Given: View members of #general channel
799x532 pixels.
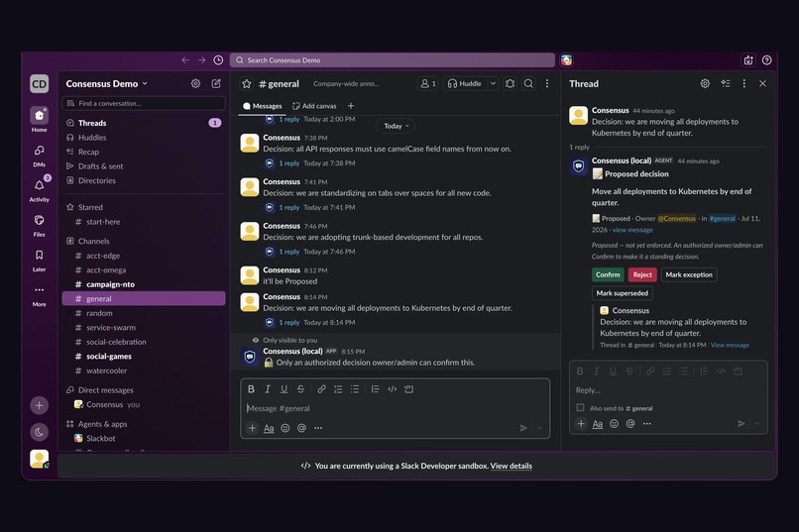Looking at the screenshot, I should [x=428, y=83].
